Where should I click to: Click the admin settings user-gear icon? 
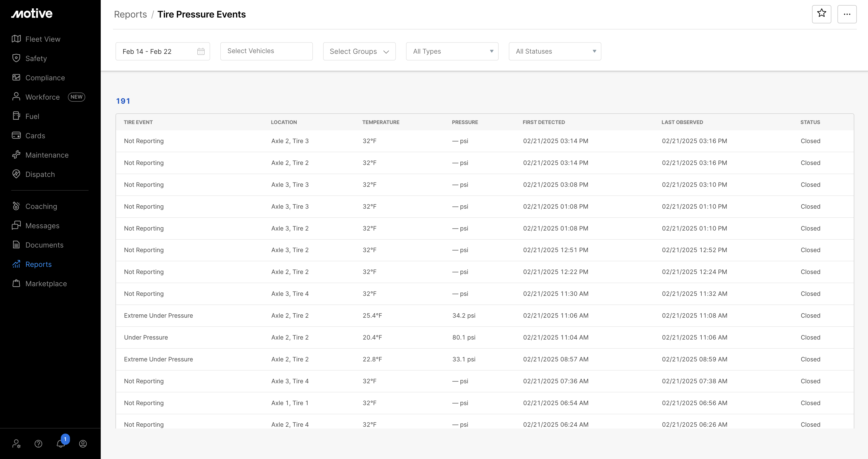[x=16, y=444]
